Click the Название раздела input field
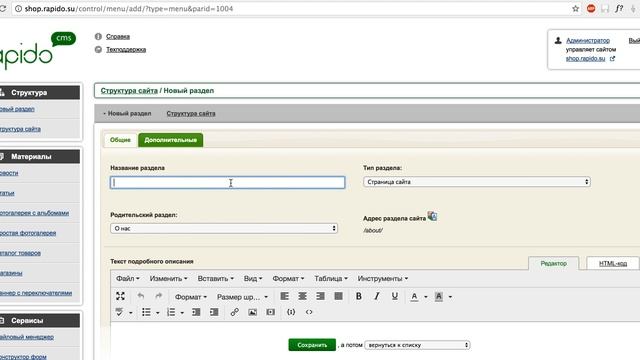Image resolution: width=640 pixels, height=360 pixels. [227, 182]
